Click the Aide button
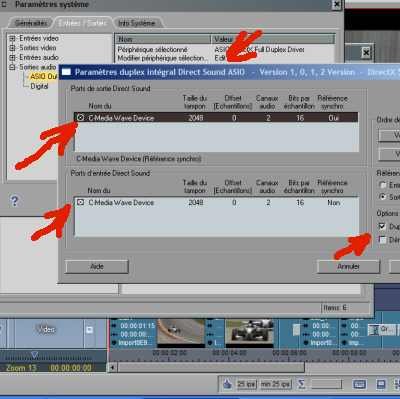The height and width of the screenshot is (399, 400). (x=97, y=266)
